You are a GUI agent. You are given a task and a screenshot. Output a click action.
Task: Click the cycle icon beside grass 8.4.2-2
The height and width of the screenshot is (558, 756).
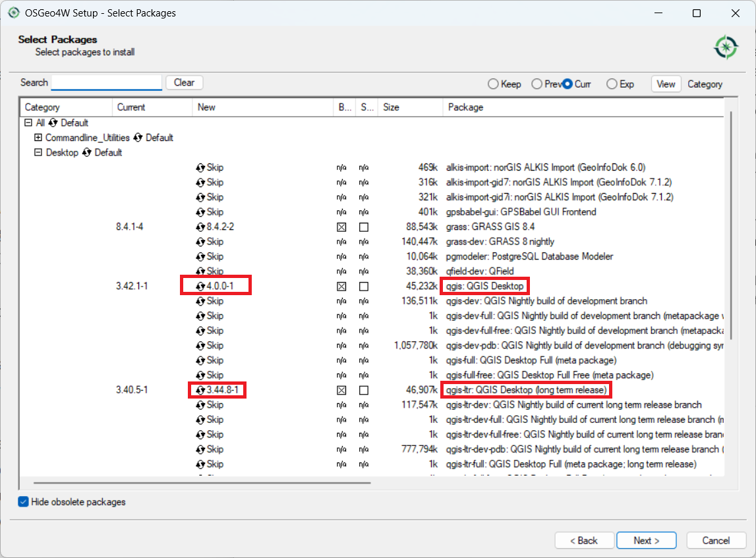pyautogui.click(x=201, y=227)
